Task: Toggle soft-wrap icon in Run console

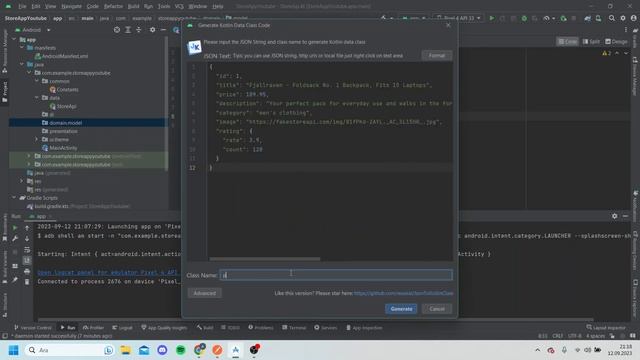Action: point(27,249)
